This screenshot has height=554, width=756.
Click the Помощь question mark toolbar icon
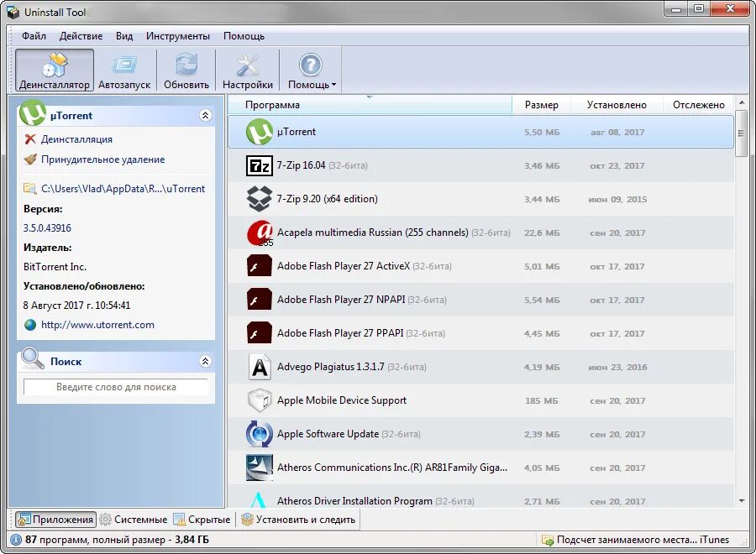coord(310,65)
